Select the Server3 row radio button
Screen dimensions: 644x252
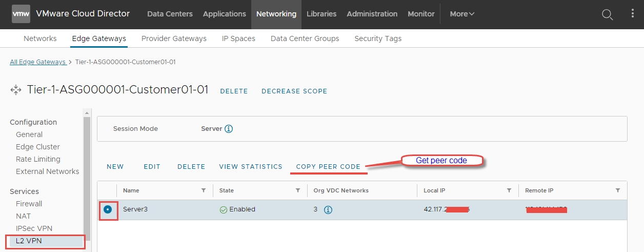click(108, 209)
